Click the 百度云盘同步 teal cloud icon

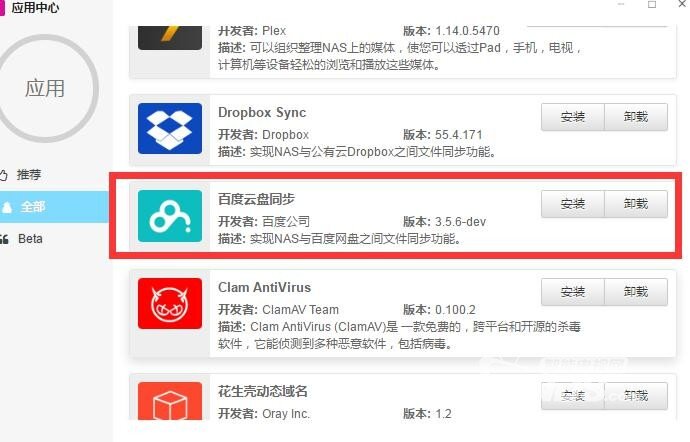[170, 216]
